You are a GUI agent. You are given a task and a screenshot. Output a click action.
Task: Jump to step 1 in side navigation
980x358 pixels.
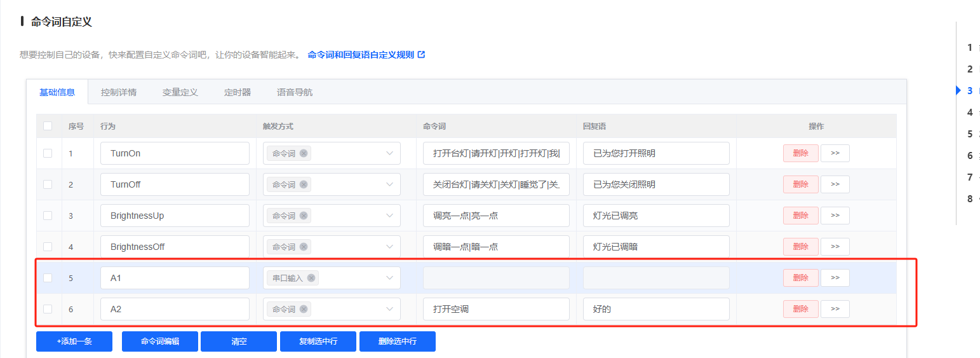(970, 48)
